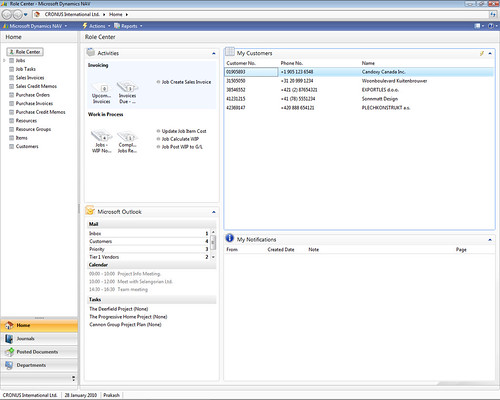Open Purchase Invoices list
The image size is (500, 400).
34,104
